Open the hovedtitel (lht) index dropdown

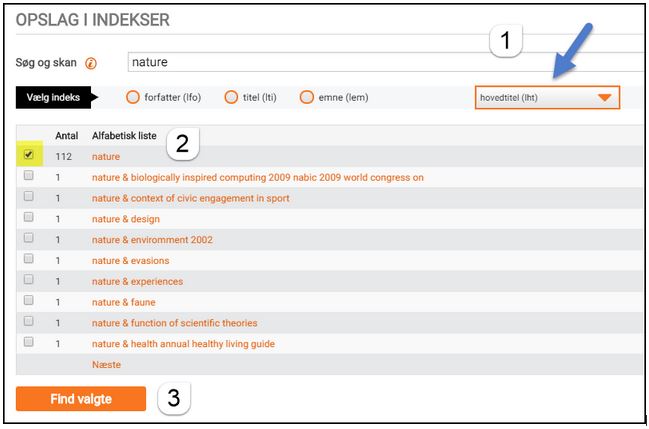click(547, 97)
